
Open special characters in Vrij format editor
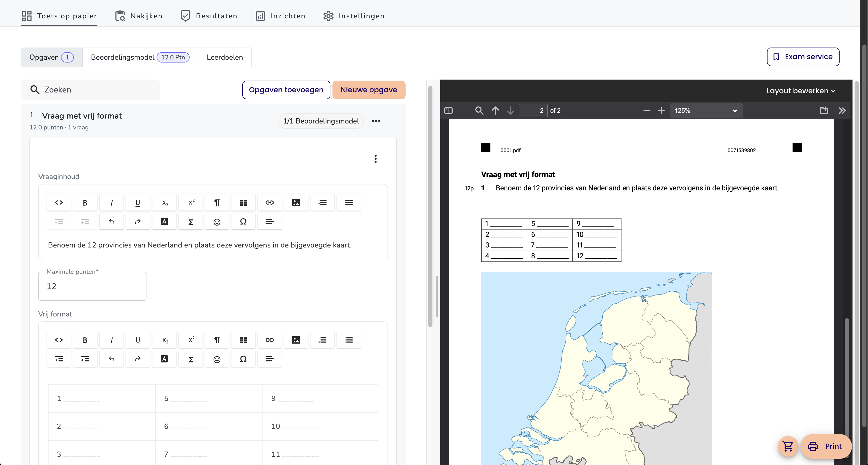243,359
